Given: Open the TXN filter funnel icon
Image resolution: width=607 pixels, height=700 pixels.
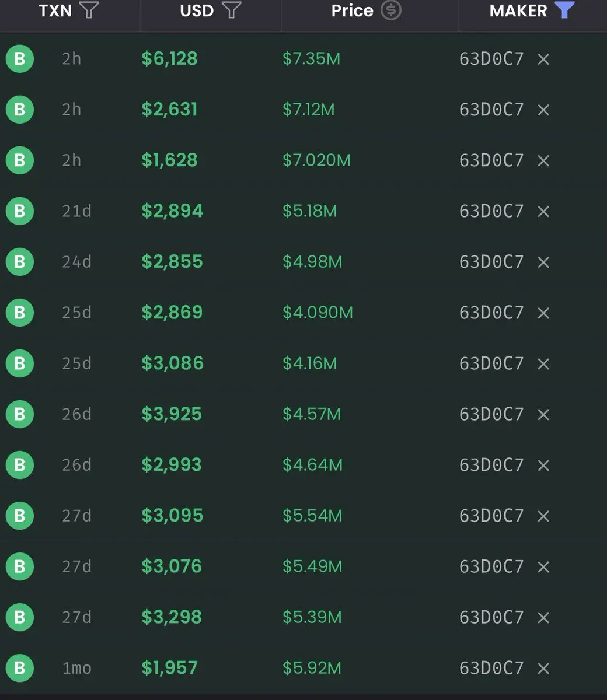Looking at the screenshot, I should (x=89, y=10).
